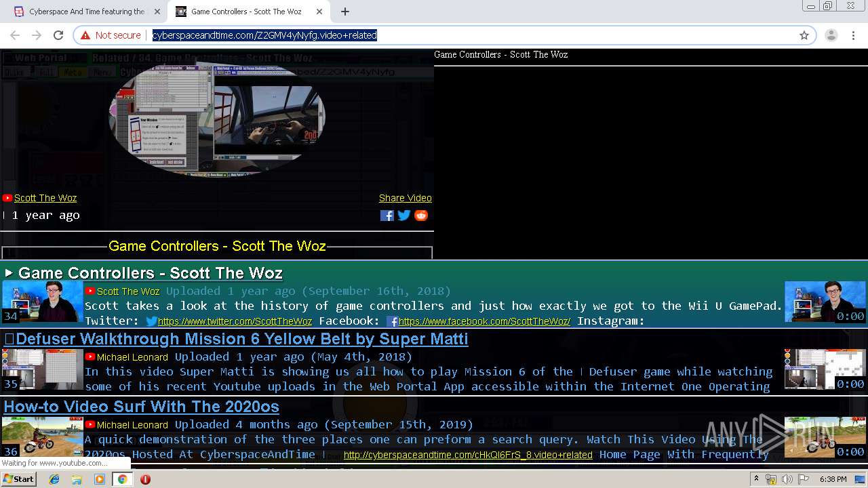
Task: Open the Windows Start menu
Action: [x=19, y=479]
